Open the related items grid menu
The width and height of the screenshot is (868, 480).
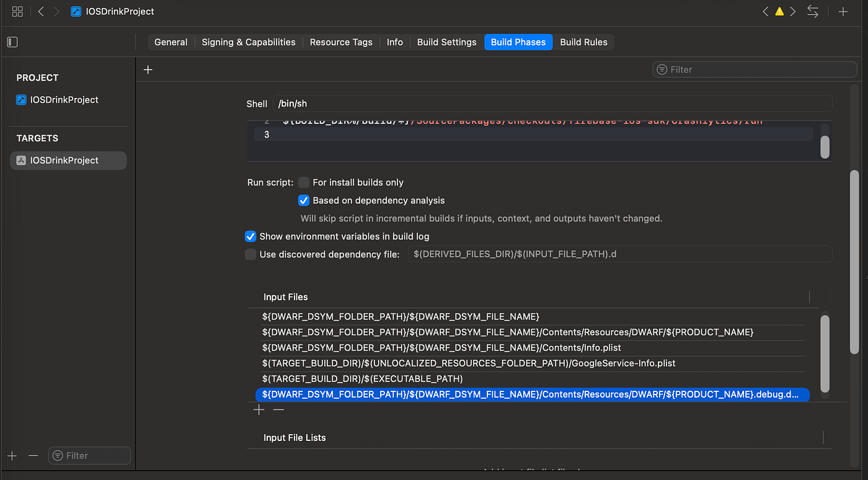click(17, 11)
